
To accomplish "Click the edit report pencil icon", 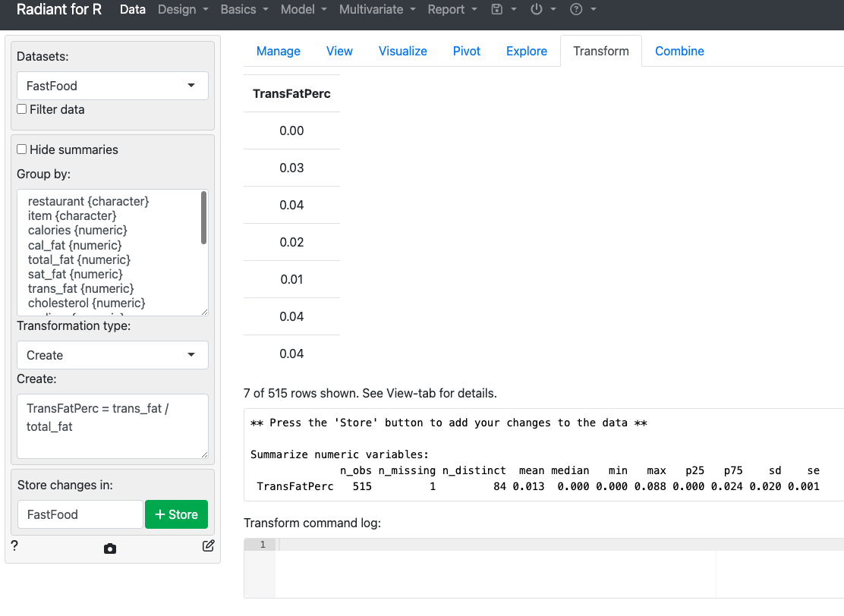I will click(x=208, y=545).
